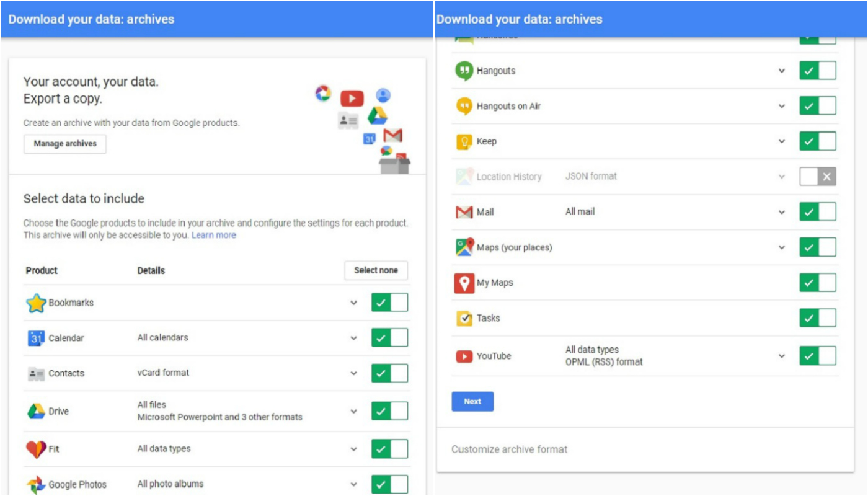The image size is (868, 496).
Task: Enable the Location History toggle
Action: (817, 177)
